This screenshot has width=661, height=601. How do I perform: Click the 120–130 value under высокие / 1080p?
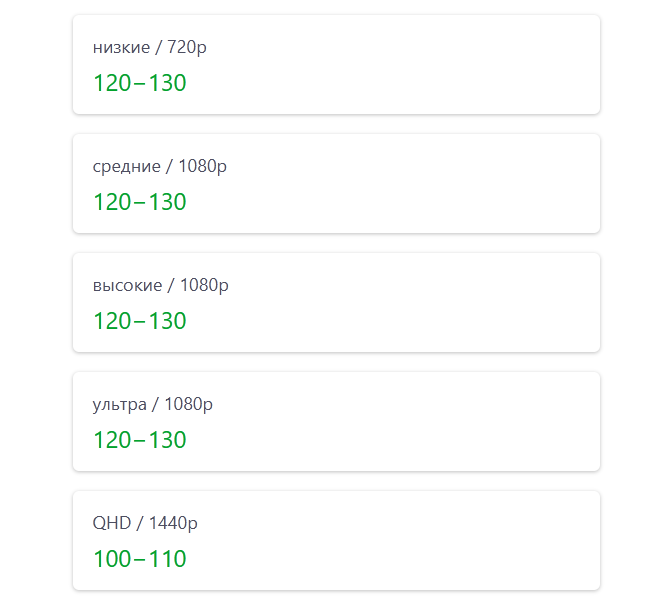(x=140, y=321)
